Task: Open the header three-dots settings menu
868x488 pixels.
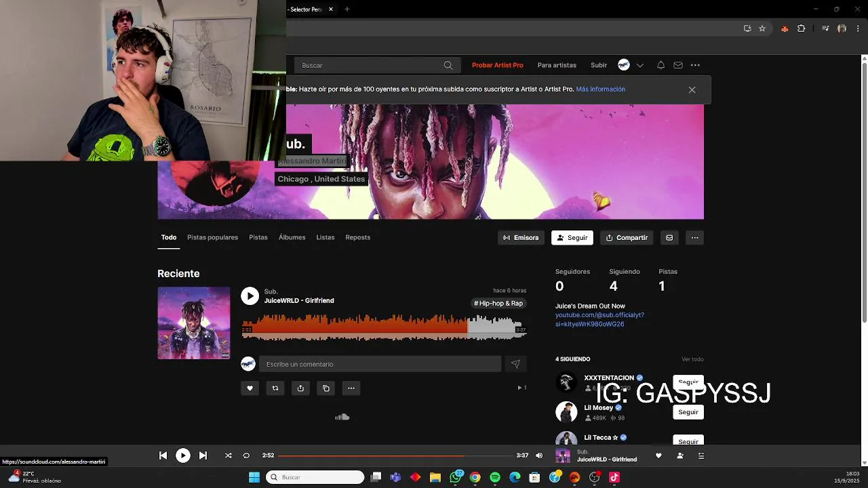Action: click(x=695, y=65)
